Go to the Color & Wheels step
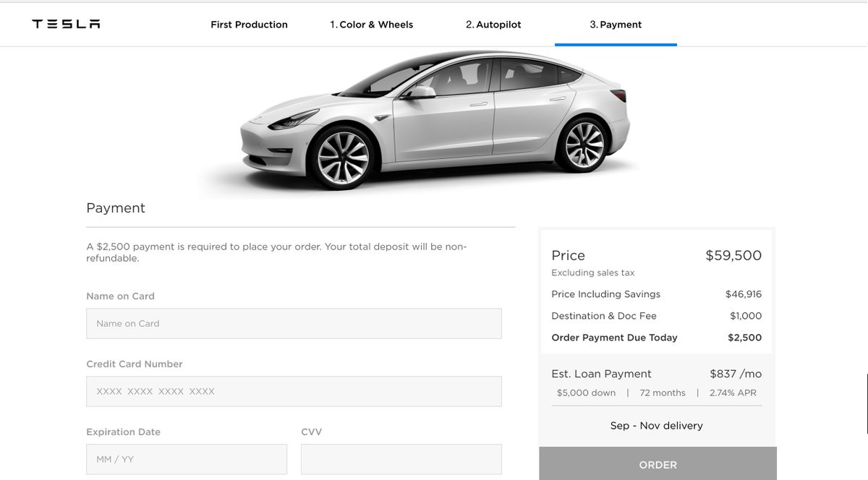 (x=372, y=25)
